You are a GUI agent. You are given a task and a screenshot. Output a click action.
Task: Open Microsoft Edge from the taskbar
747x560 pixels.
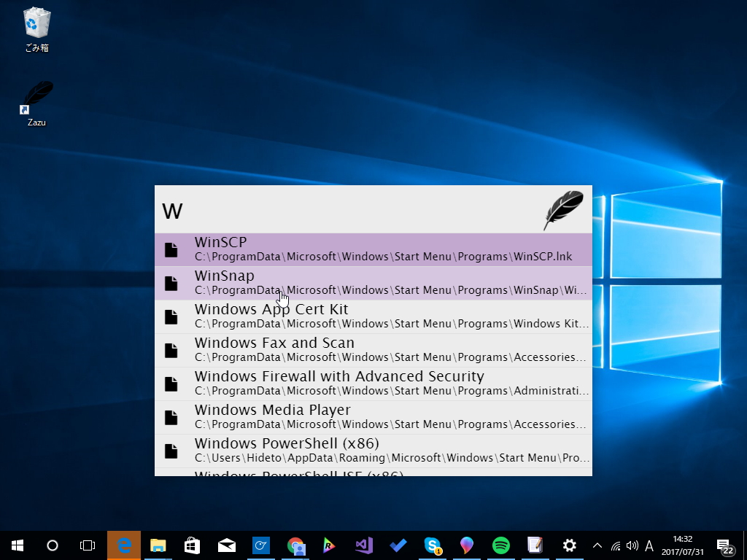tap(124, 545)
